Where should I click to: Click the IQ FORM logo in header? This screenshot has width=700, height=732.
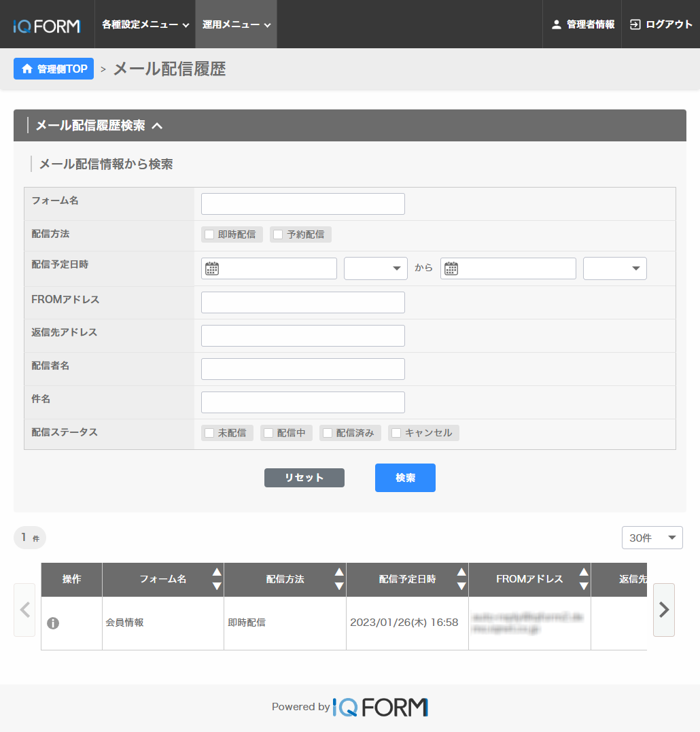click(47, 26)
